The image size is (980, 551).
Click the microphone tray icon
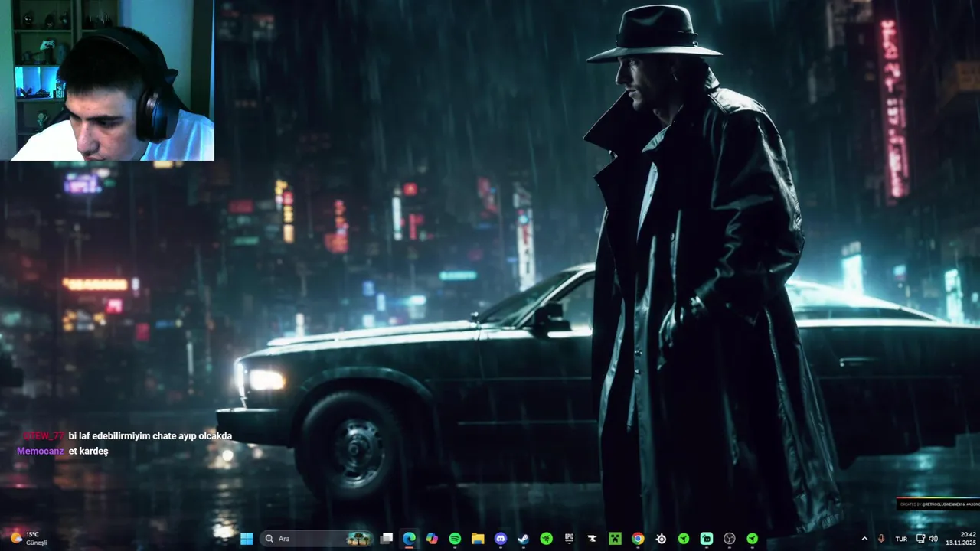[882, 539]
